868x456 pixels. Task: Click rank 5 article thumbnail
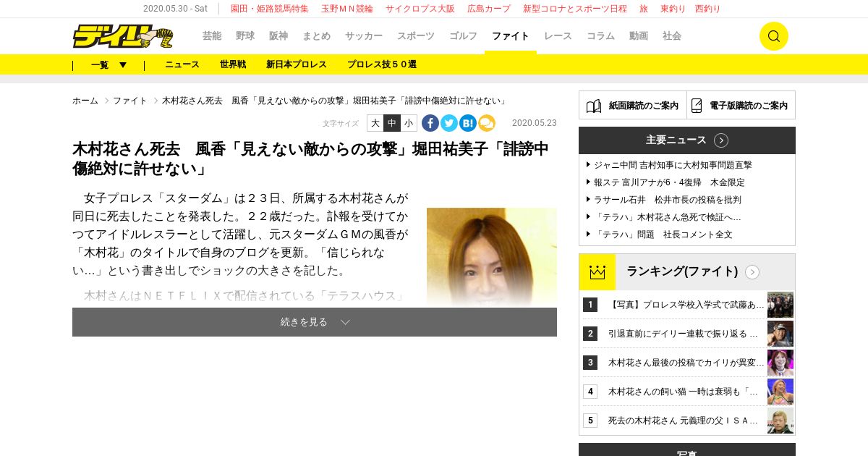[780, 421]
